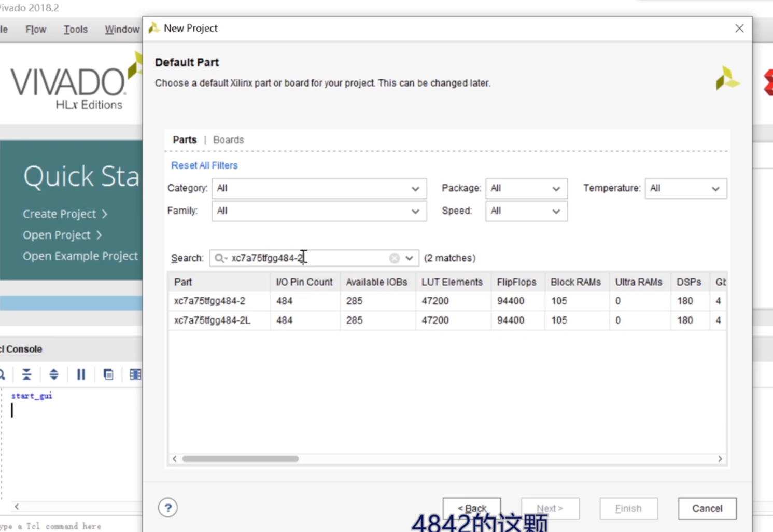Sort by the Part column header
Screen dimensions: 773x532
[219, 282]
